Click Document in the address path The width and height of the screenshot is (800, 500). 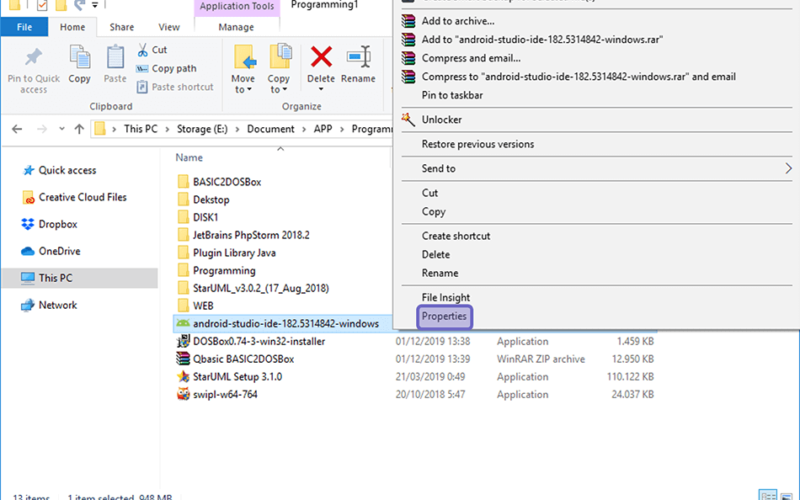click(270, 129)
